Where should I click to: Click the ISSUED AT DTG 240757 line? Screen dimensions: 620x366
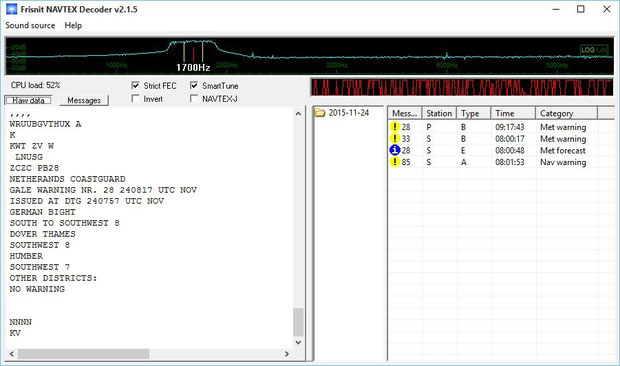pyautogui.click(x=87, y=201)
